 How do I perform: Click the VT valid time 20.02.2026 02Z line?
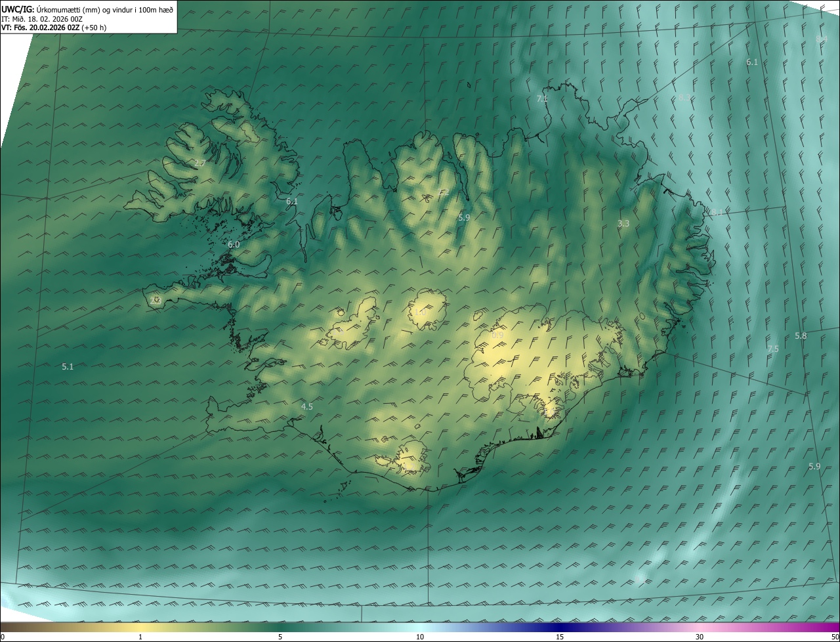click(54, 28)
